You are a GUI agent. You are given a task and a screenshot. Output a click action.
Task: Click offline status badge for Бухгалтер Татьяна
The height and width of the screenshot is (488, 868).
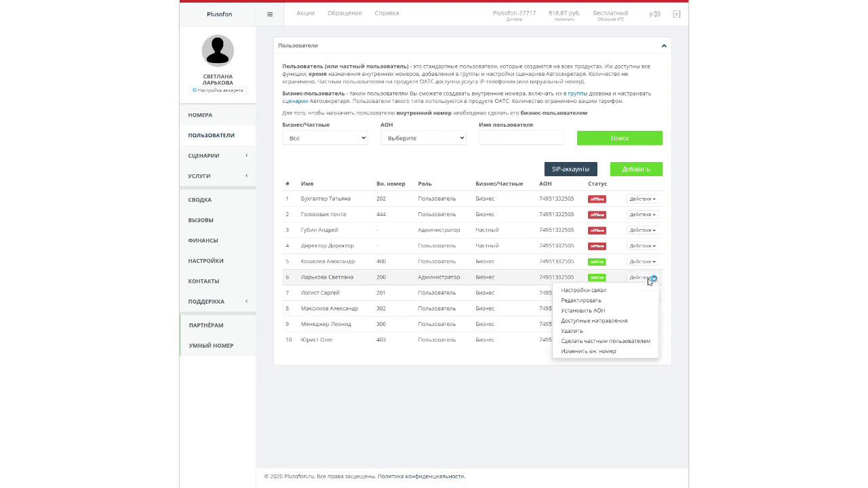[597, 199]
